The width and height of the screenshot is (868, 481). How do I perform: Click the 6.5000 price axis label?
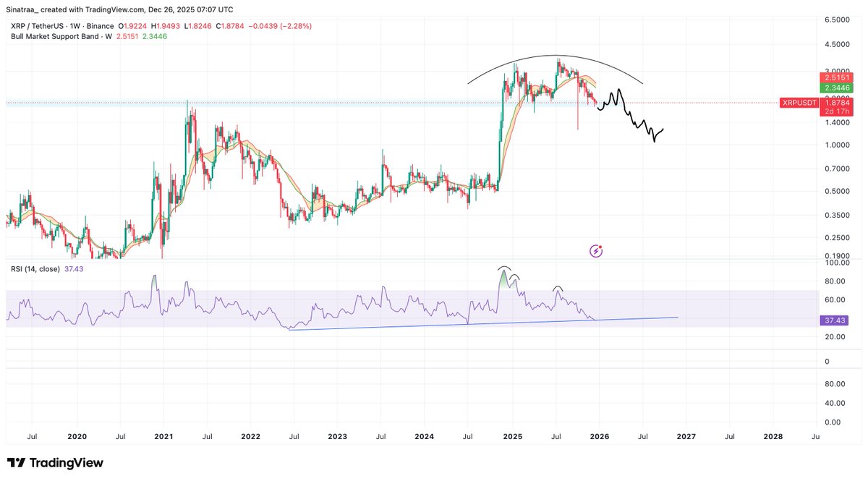pyautogui.click(x=838, y=21)
